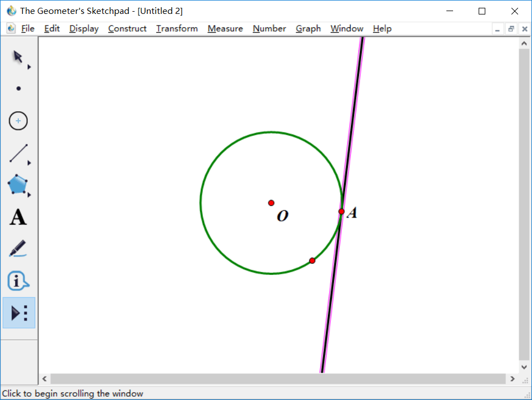Click the horizontal scrollbar right arrow
Image resolution: width=532 pixels, height=400 pixels.
512,379
